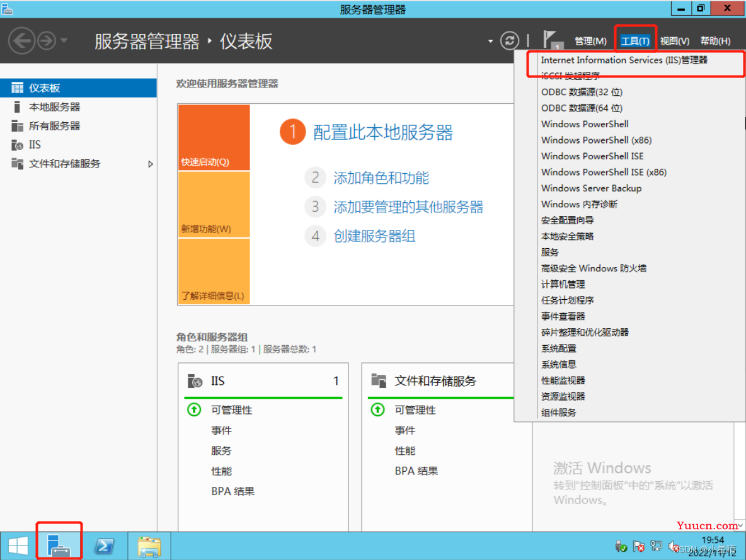Click the back navigation arrow
Screen dimensions: 746x560
tap(21, 41)
